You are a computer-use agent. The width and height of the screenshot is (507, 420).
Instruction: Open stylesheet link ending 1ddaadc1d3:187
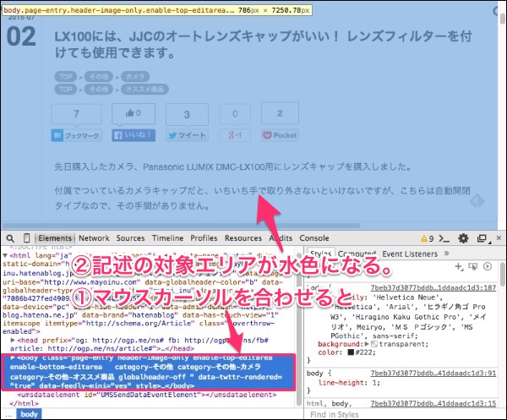[433, 288]
